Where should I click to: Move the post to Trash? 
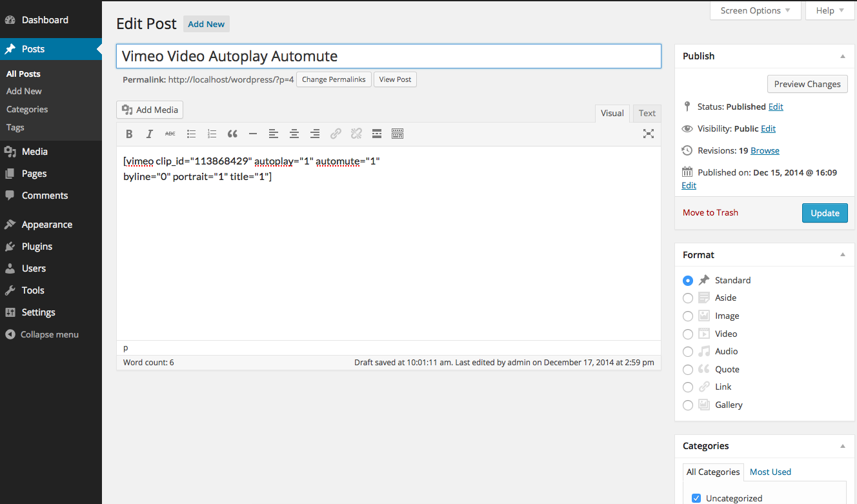711,212
